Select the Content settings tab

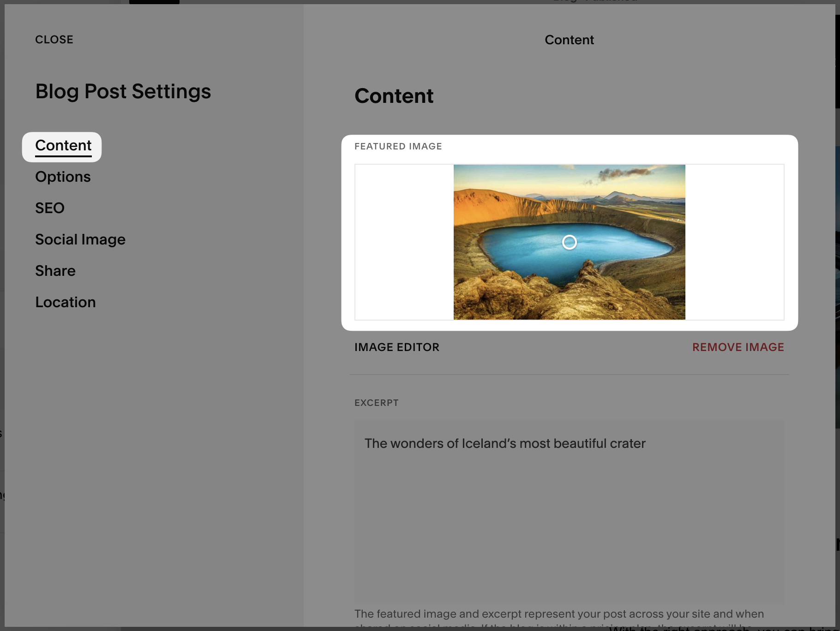click(63, 146)
